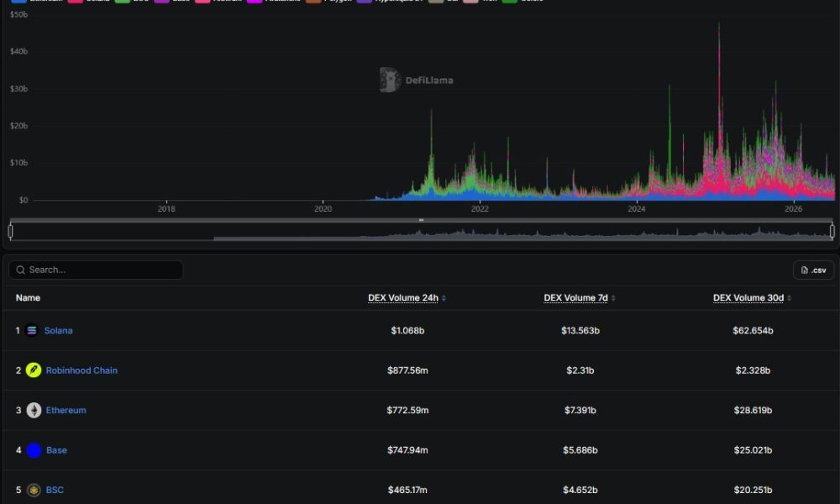The image size is (840, 504).
Task: Click Base's 24h volume $747.94m
Action: pyautogui.click(x=407, y=450)
